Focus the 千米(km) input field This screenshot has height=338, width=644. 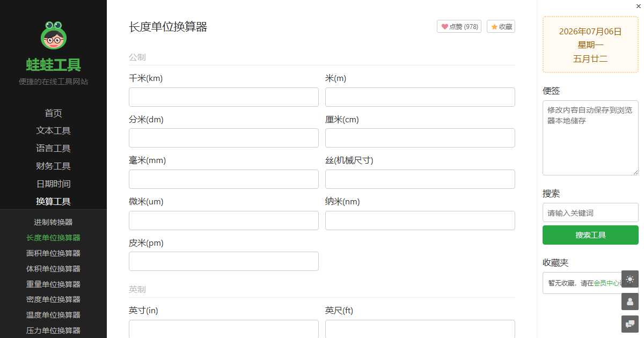coord(224,97)
